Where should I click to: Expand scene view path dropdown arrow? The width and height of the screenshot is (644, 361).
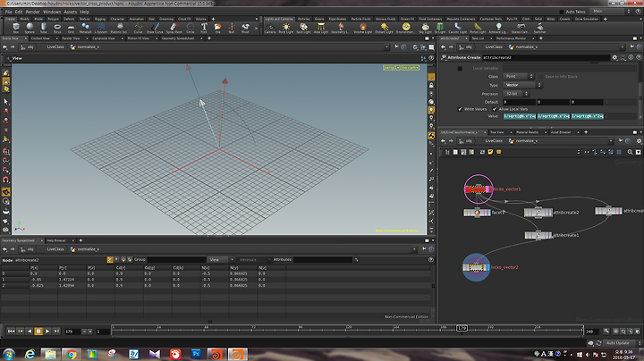[386, 47]
